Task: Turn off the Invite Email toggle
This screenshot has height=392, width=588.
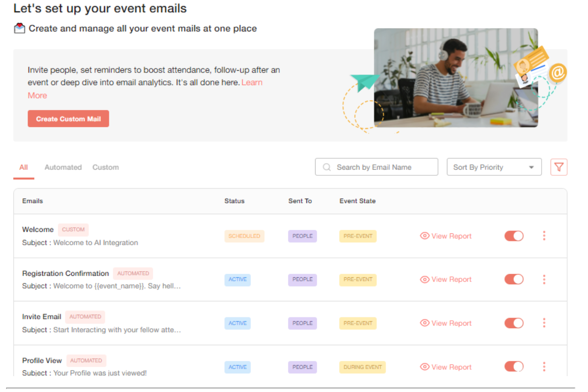Action: (514, 323)
